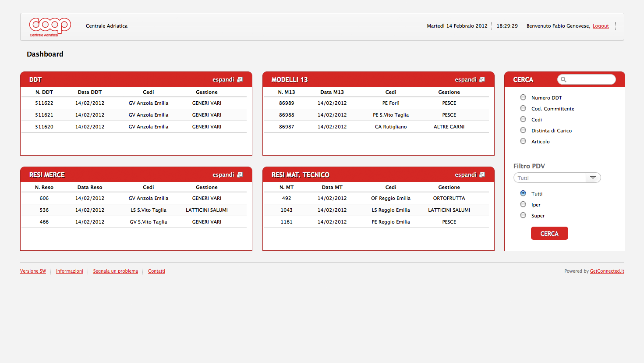Select the Distinta di Carico option
The image size is (644, 363).
pos(523,130)
